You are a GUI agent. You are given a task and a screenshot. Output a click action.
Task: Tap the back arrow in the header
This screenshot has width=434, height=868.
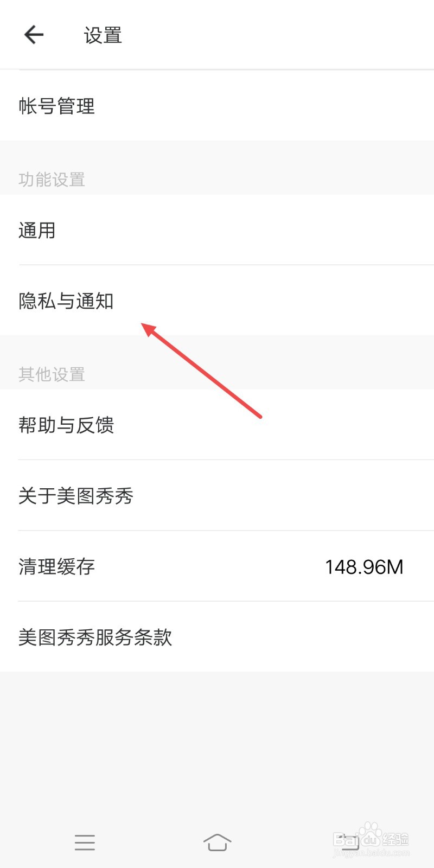(x=34, y=35)
